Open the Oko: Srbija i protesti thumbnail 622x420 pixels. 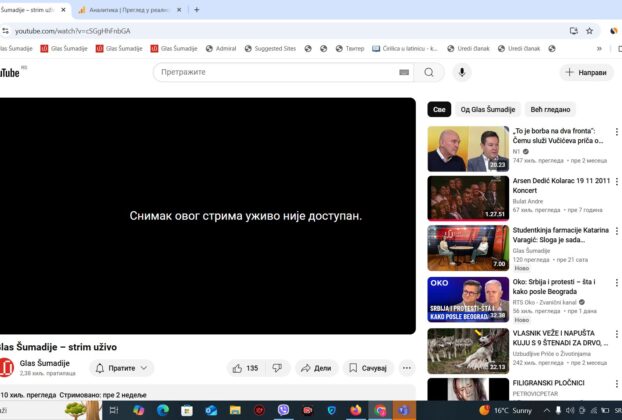[x=468, y=297]
